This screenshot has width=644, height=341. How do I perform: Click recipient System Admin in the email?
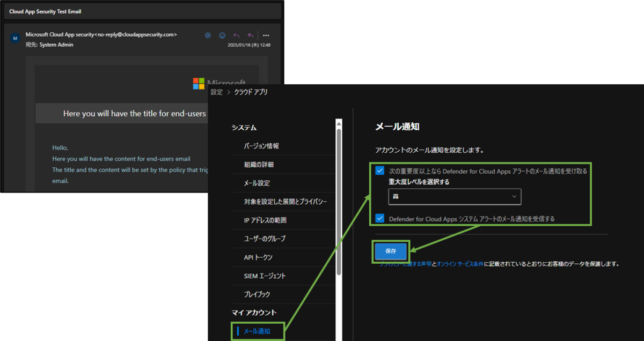click(x=56, y=45)
